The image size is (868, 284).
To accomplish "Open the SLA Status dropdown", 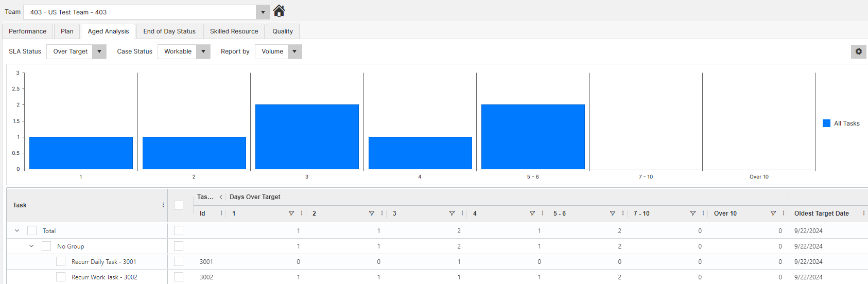I will coord(99,51).
